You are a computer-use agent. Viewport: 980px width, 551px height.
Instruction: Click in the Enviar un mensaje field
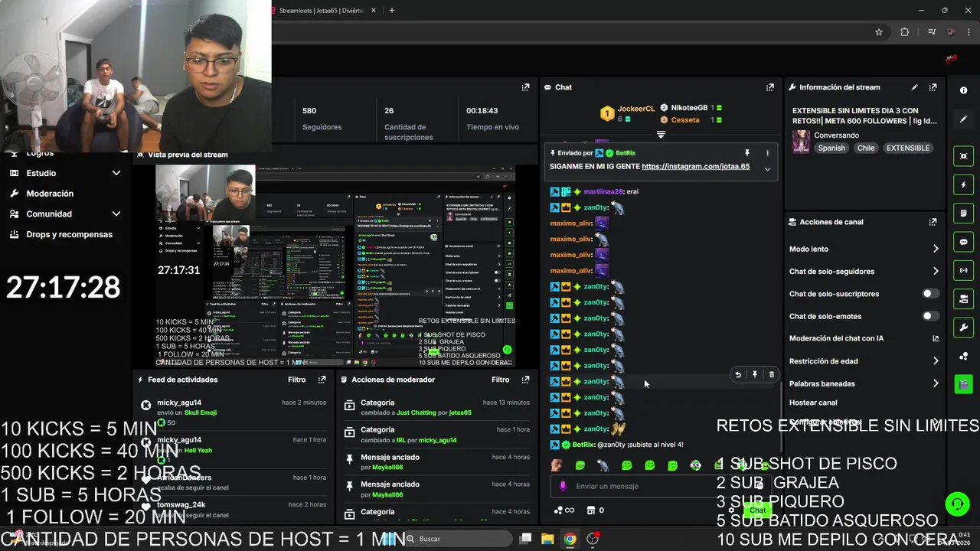click(660, 486)
